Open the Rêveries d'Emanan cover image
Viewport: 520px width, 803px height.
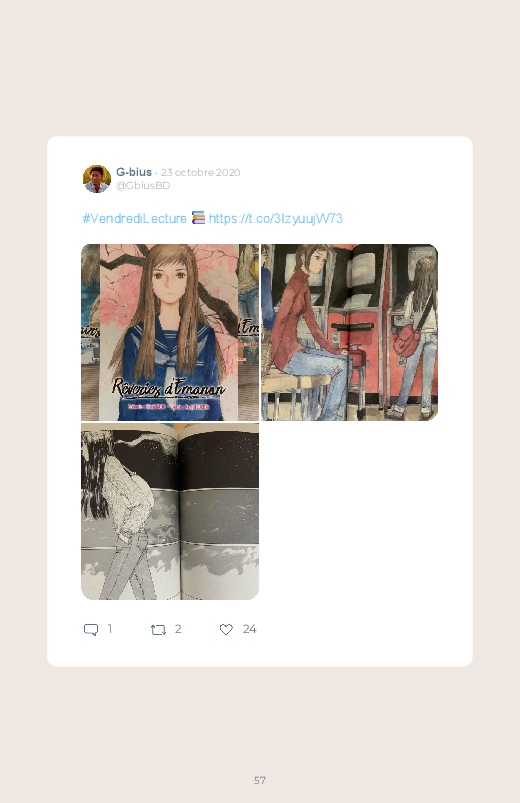point(170,332)
